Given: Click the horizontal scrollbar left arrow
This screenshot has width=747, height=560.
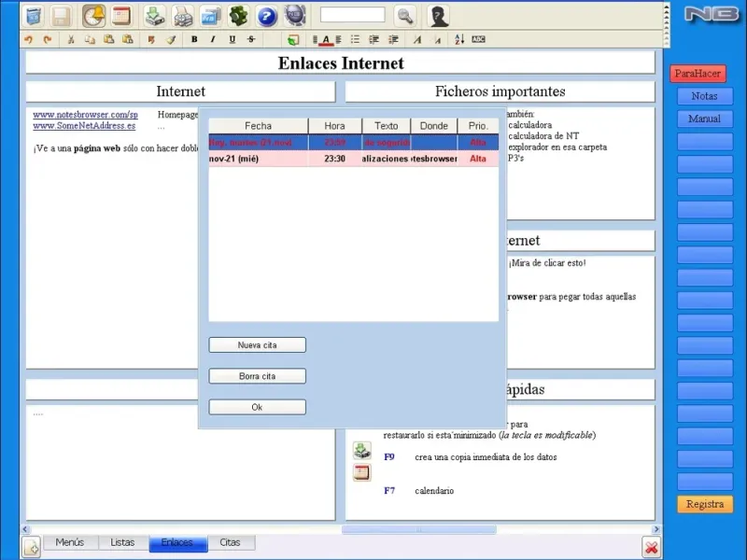Looking at the screenshot, I should (25, 529).
